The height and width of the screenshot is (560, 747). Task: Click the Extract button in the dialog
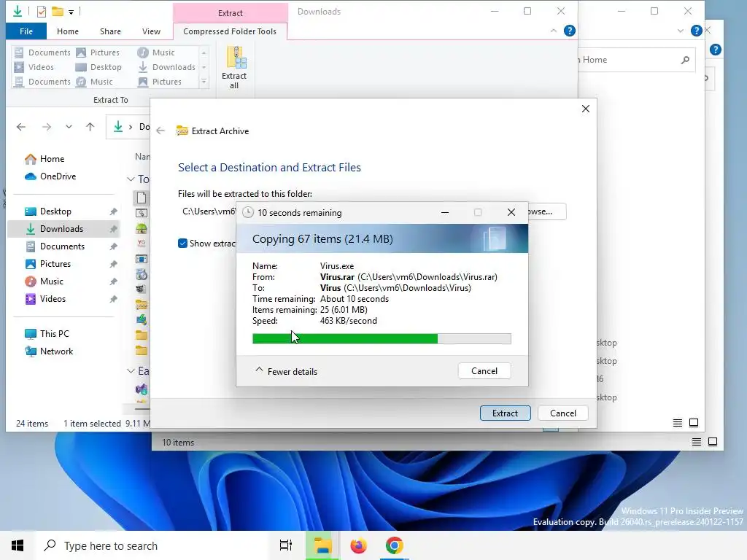click(x=505, y=413)
